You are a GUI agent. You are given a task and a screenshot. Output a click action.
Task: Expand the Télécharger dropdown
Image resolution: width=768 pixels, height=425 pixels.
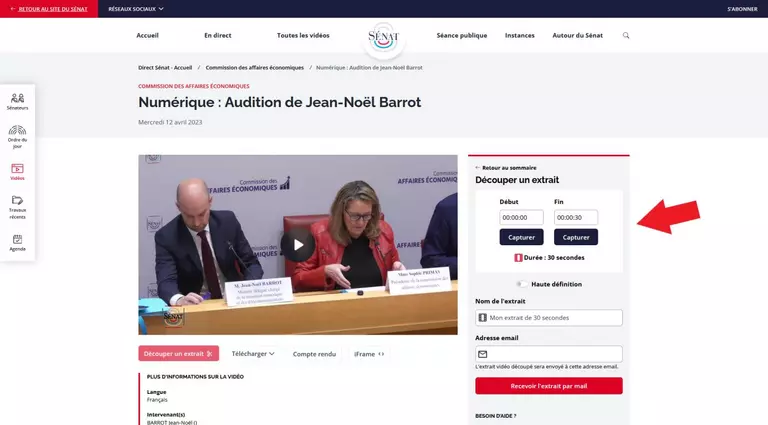coord(253,353)
